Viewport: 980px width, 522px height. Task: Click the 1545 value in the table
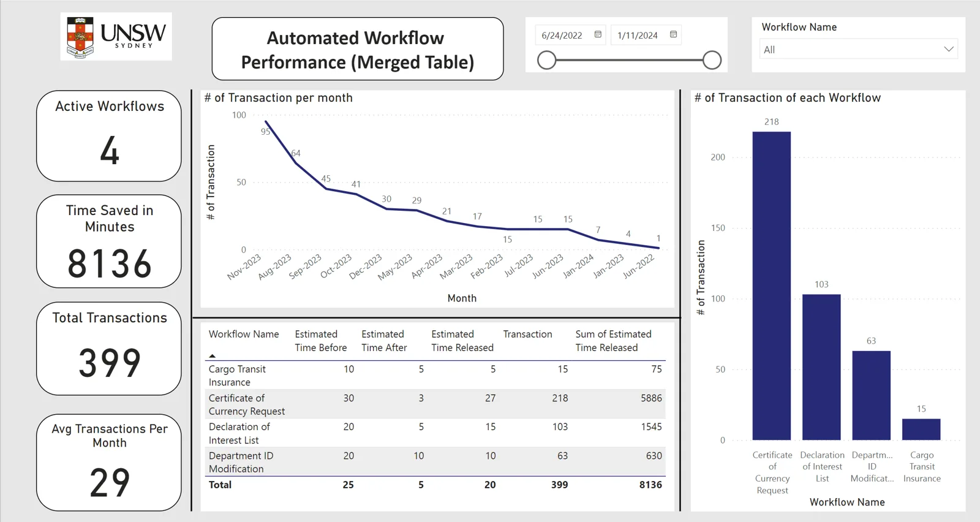(x=651, y=426)
